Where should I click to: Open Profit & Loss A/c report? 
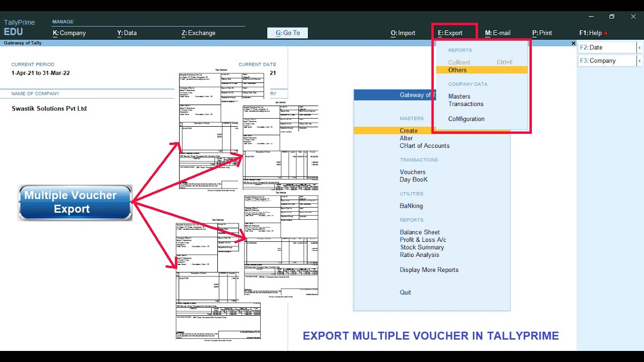pyautogui.click(x=423, y=240)
